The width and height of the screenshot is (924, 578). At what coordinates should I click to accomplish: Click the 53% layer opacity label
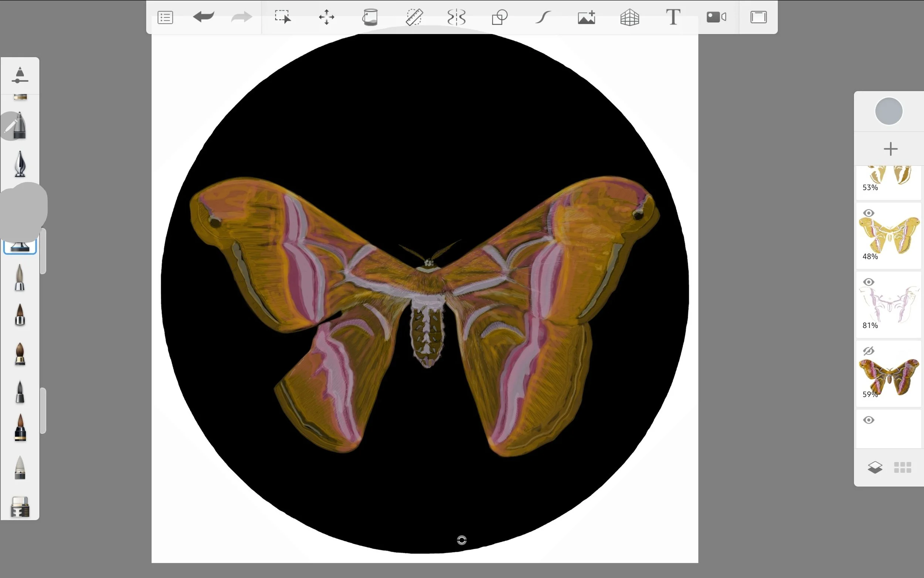point(870,187)
